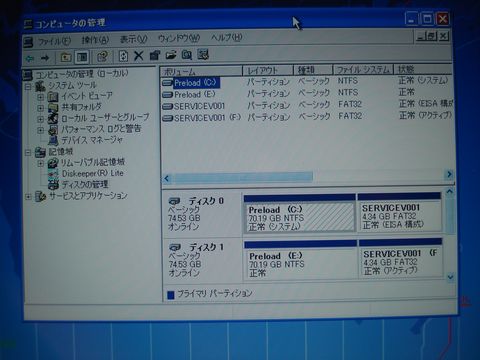Click the console icon beside ファイル menu
480x360 pixels.
[x=29, y=42]
